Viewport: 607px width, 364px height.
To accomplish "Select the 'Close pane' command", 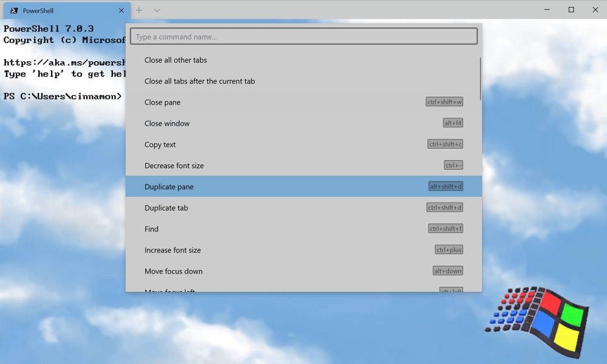I will coord(303,102).
